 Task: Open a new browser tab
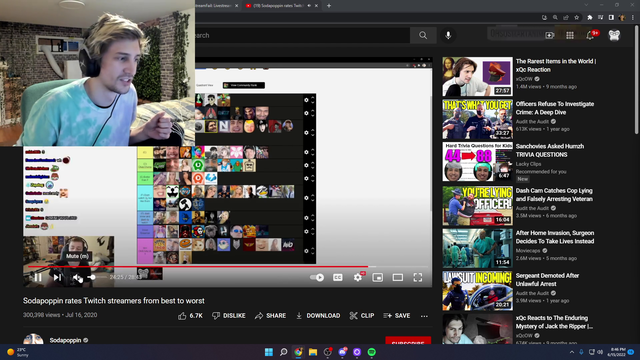tap(329, 6)
